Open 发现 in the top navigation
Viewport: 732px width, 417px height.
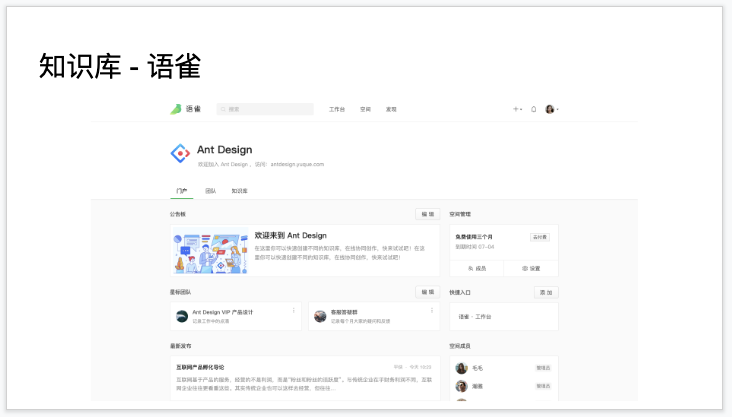pos(391,109)
